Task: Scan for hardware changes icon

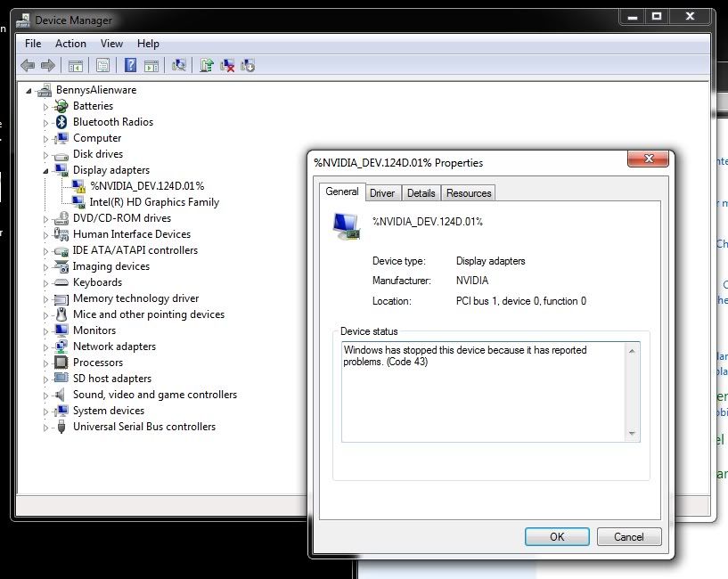Action: [179, 65]
